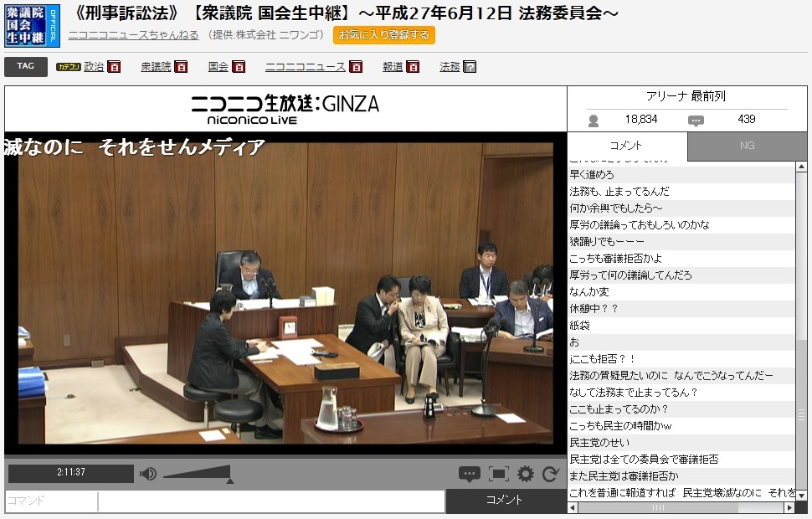812x519 pixels.
Task: Click the elapsed time display 2:11:37
Action: [71, 473]
